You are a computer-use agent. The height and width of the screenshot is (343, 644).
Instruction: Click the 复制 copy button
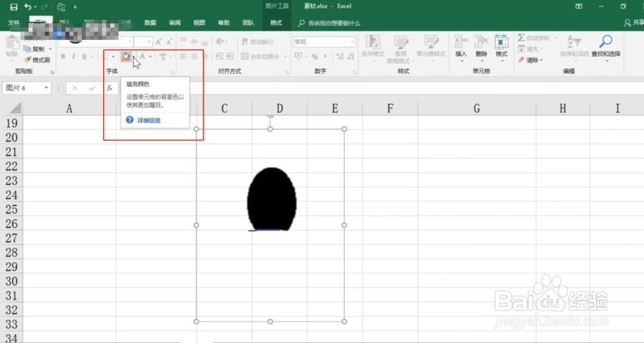tap(34, 49)
